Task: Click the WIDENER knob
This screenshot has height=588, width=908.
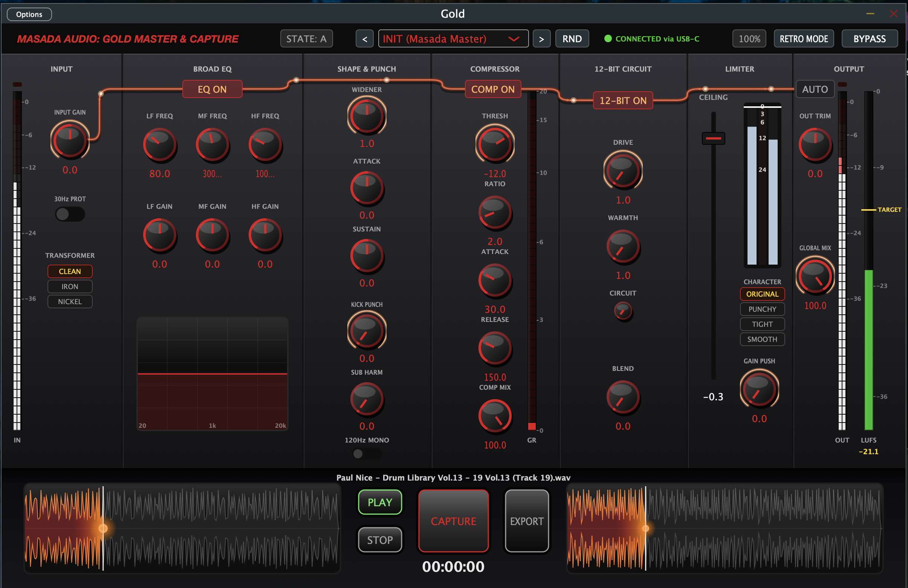Action: 367,116
